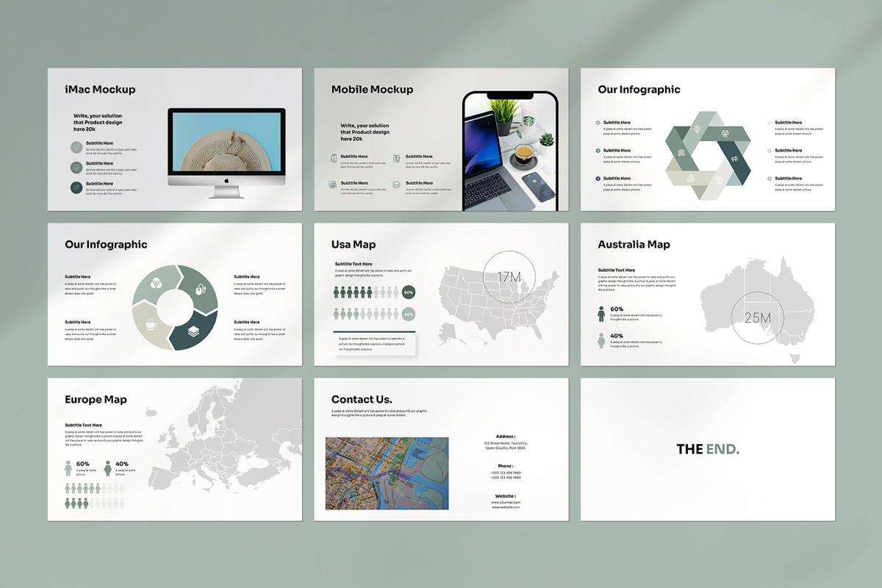Click the phone search icon on Mobile Mockup slide
This screenshot has height=588, width=882.
(x=333, y=158)
